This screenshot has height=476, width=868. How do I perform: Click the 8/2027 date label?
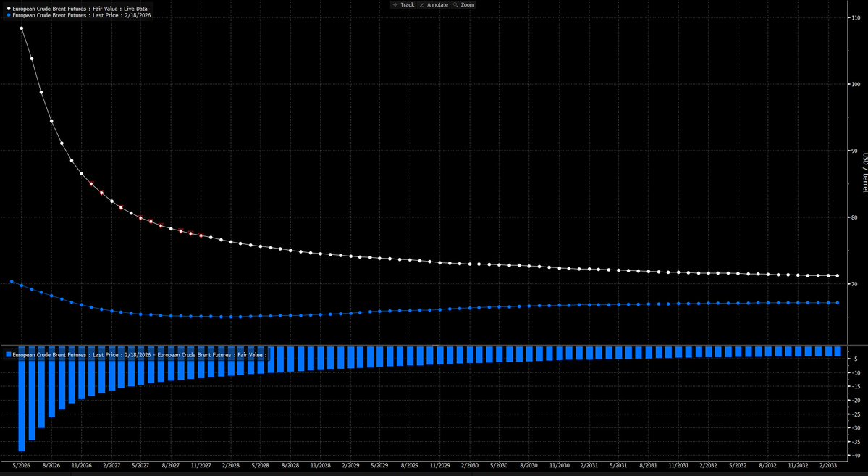tap(171, 467)
